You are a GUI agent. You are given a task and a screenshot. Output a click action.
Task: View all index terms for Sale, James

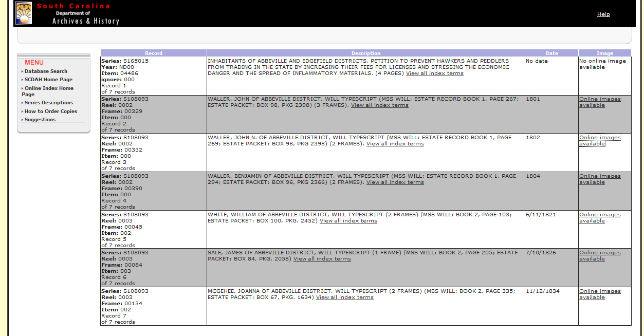click(x=322, y=259)
